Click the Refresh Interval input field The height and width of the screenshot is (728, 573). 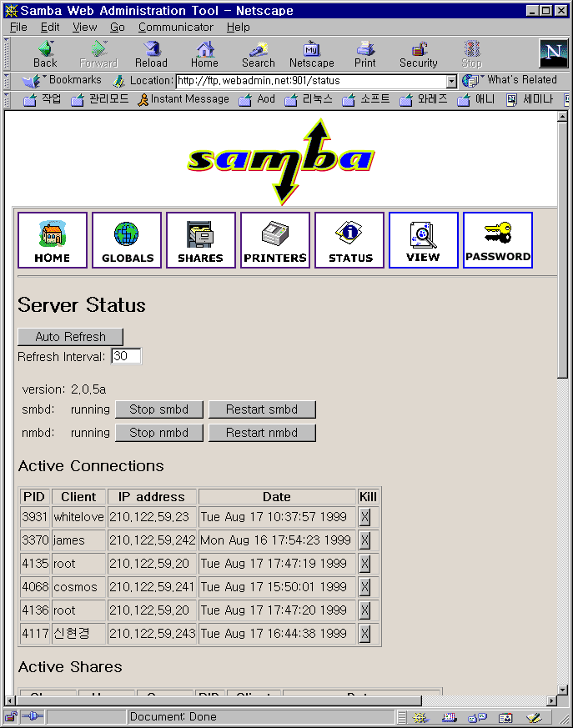[126, 356]
